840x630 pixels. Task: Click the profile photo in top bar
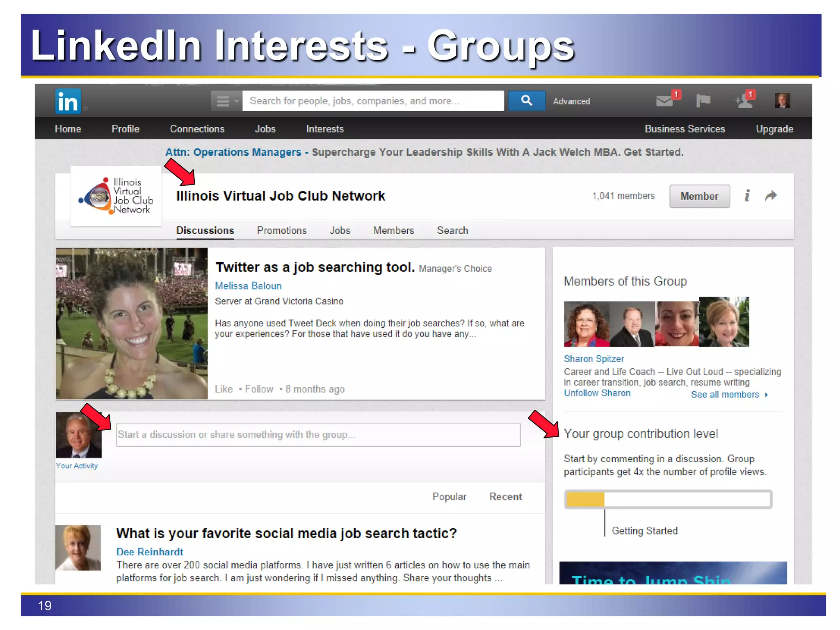tap(782, 100)
